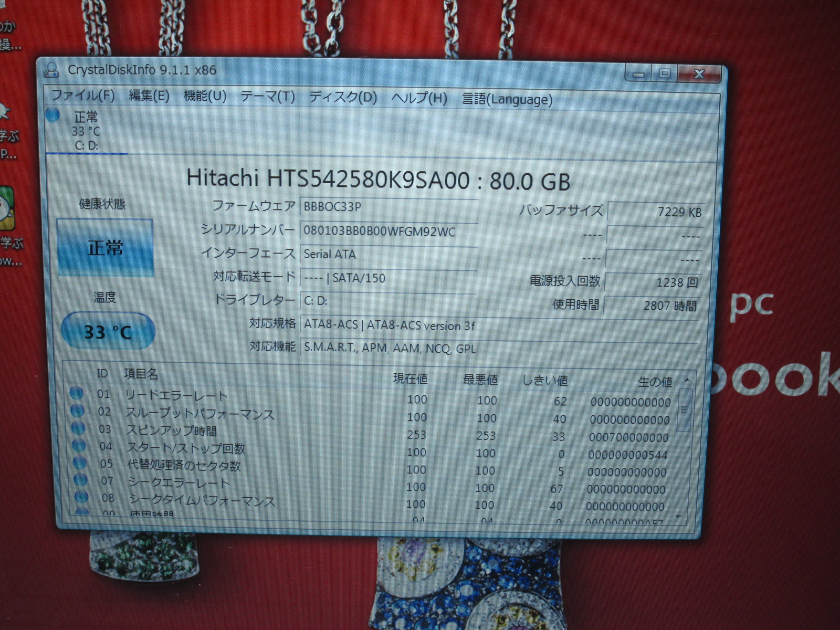Click scroll down arrow of SMART list

click(x=679, y=517)
